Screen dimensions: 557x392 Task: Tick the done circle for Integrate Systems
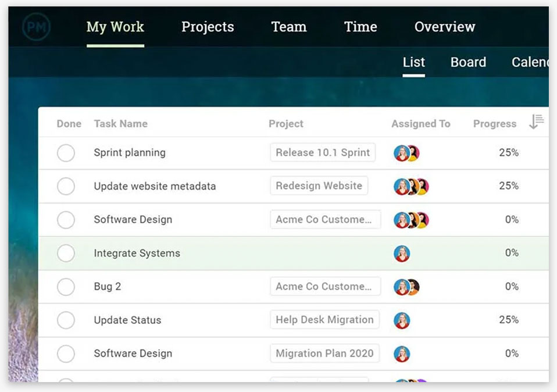66,253
